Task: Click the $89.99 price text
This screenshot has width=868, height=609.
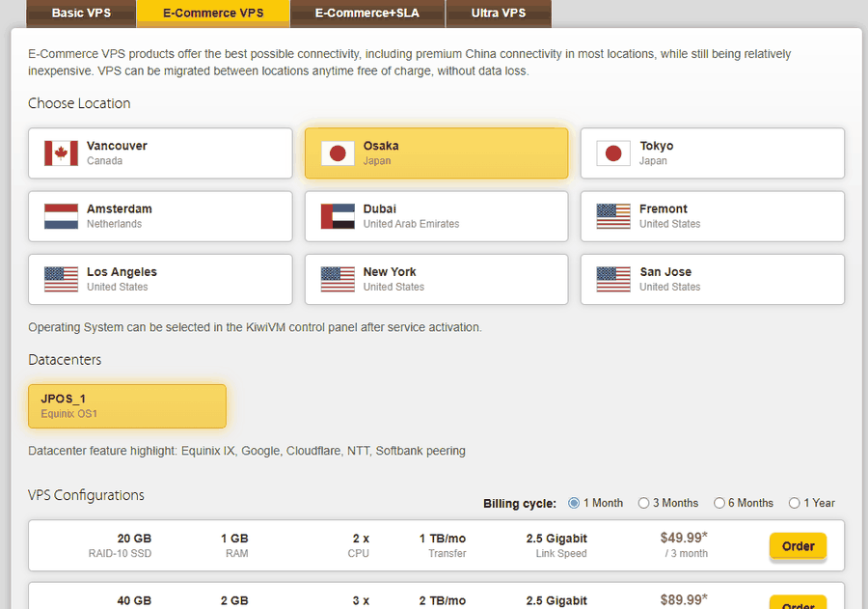Action: (x=684, y=599)
